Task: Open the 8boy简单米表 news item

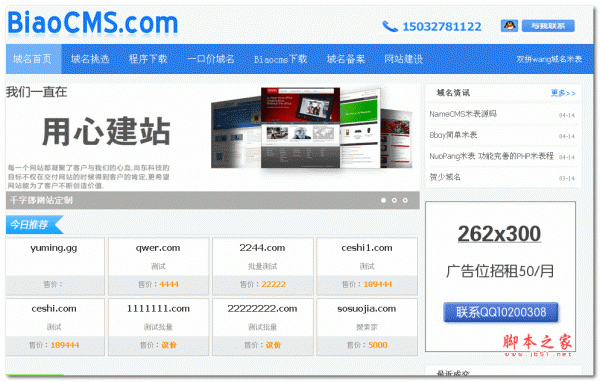Action: tap(453, 135)
